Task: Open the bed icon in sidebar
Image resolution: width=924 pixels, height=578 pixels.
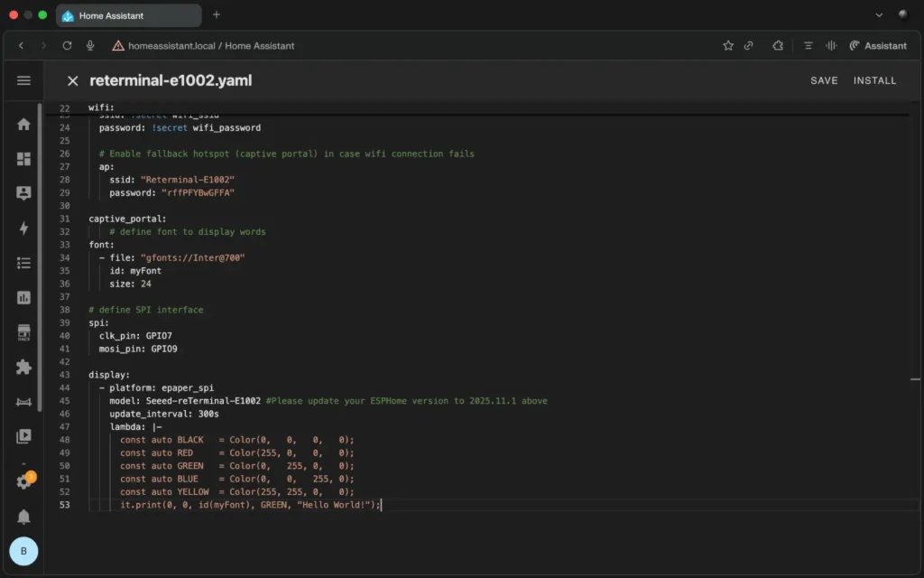Action: click(23, 402)
